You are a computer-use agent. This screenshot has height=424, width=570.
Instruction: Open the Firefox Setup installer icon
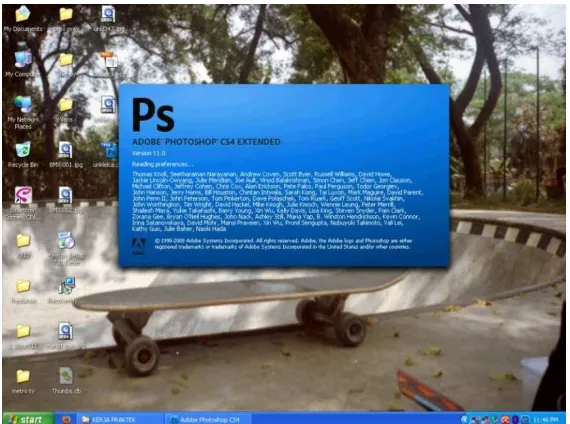66,248
